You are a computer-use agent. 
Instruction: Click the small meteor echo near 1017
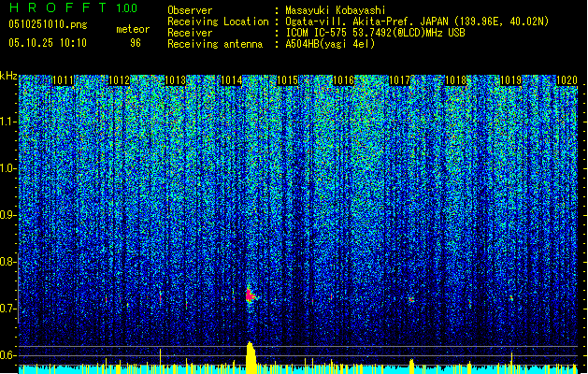click(411, 300)
